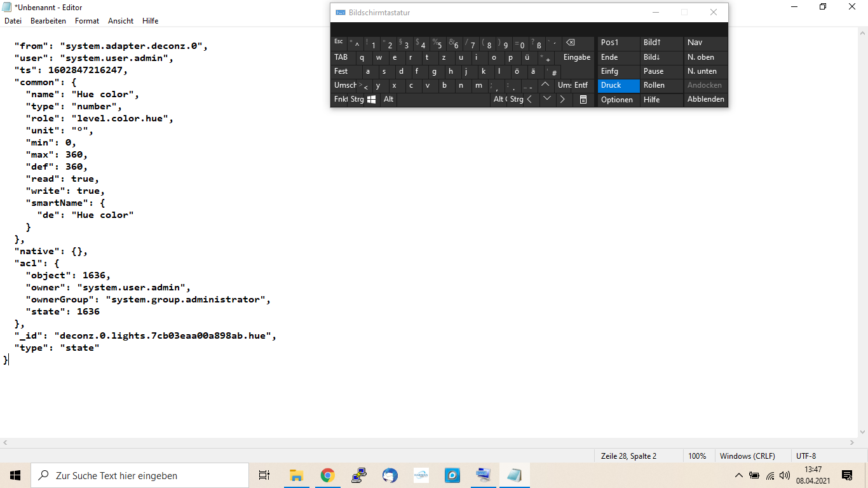Click the context menu key on the on-screen keyboard

(x=583, y=99)
